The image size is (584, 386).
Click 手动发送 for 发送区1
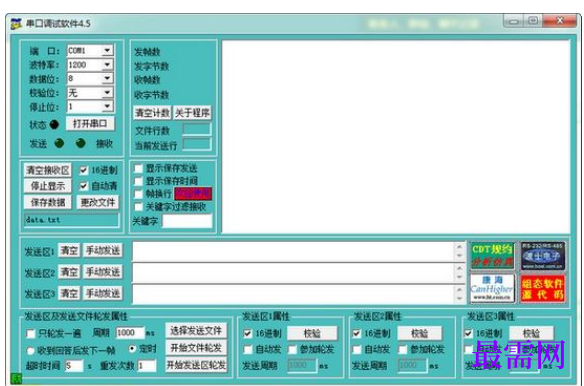(103, 251)
